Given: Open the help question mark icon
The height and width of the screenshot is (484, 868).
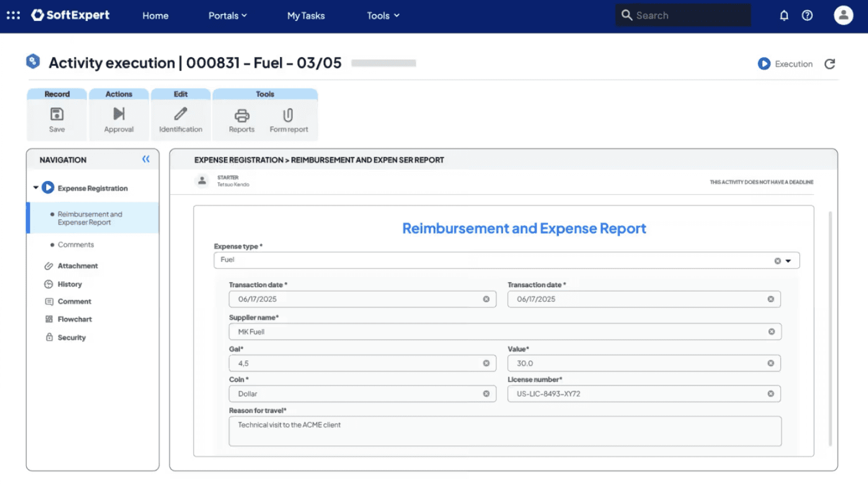Looking at the screenshot, I should (807, 16).
